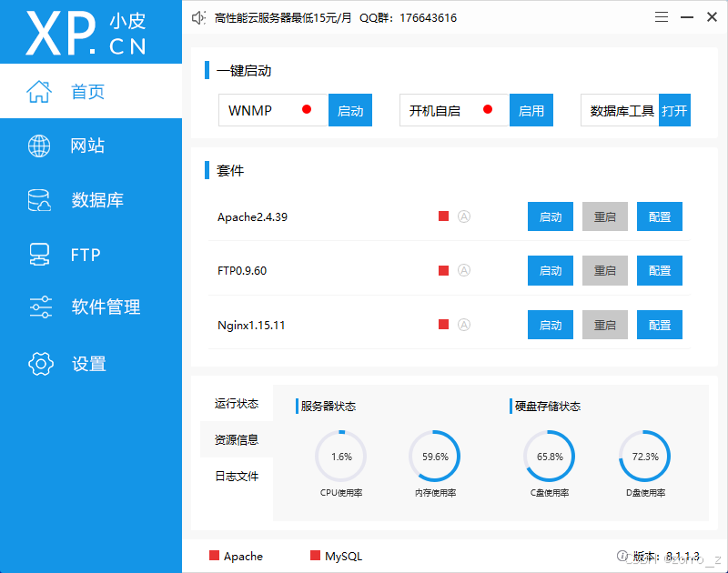
Task: Click the 硬盘存储状态 heading
Action: 548,406
